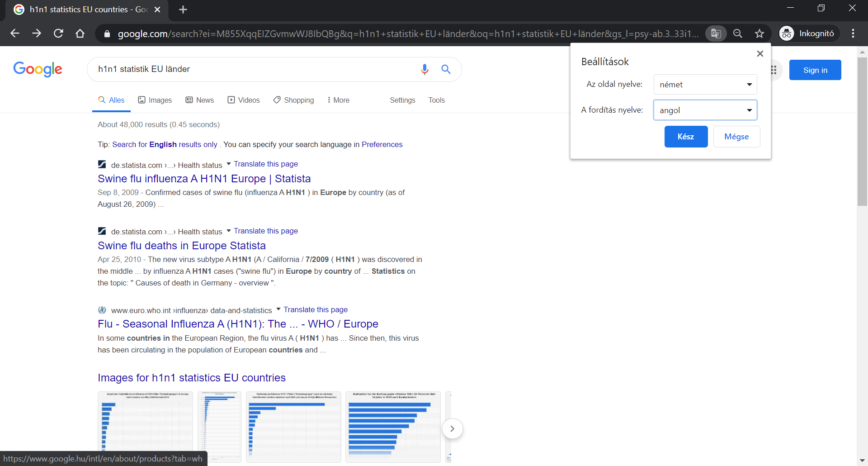The image size is (868, 466).
Task: Translate the Swine flu deaths result page
Action: (266, 231)
